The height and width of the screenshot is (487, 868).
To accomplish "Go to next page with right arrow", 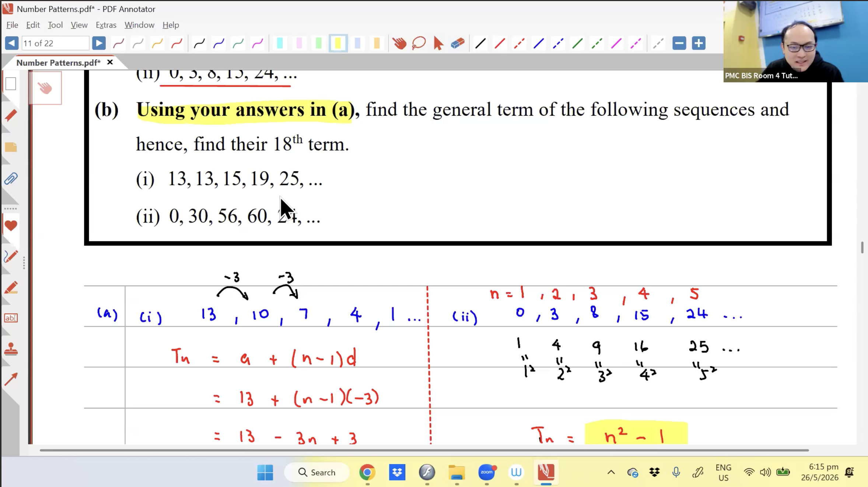I will (99, 43).
